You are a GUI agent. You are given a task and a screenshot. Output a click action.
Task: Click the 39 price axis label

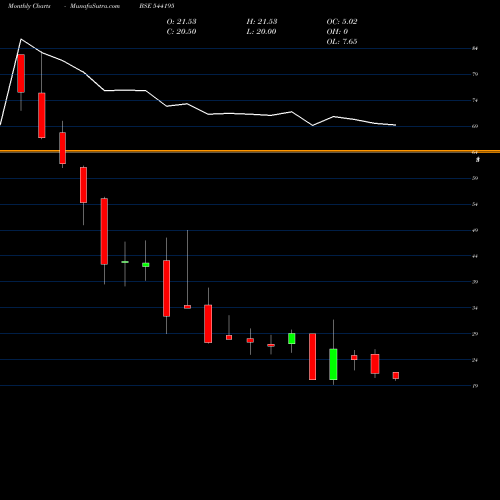click(475, 282)
